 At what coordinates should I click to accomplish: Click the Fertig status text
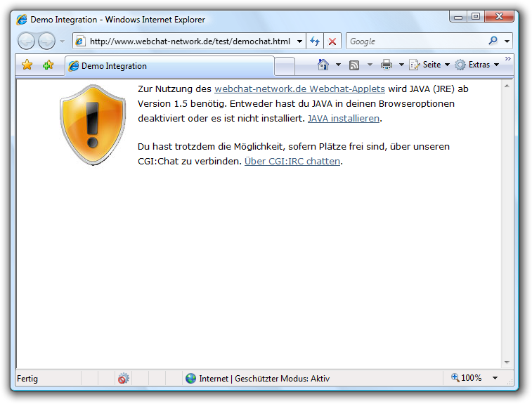pos(27,379)
